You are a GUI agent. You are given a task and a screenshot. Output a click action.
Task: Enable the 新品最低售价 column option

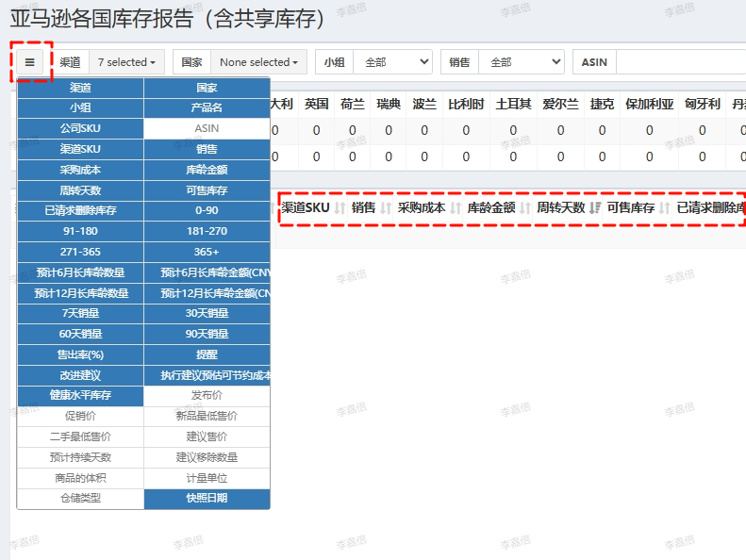(207, 417)
